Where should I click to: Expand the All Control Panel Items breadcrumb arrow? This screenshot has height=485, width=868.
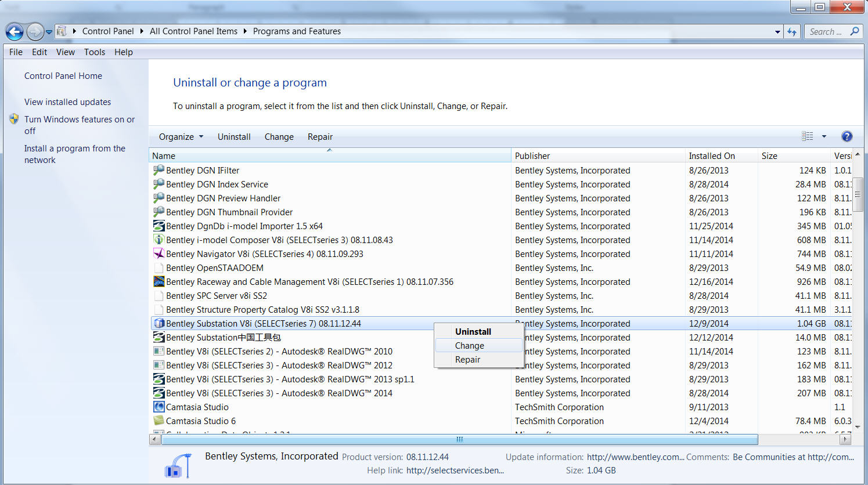(245, 31)
